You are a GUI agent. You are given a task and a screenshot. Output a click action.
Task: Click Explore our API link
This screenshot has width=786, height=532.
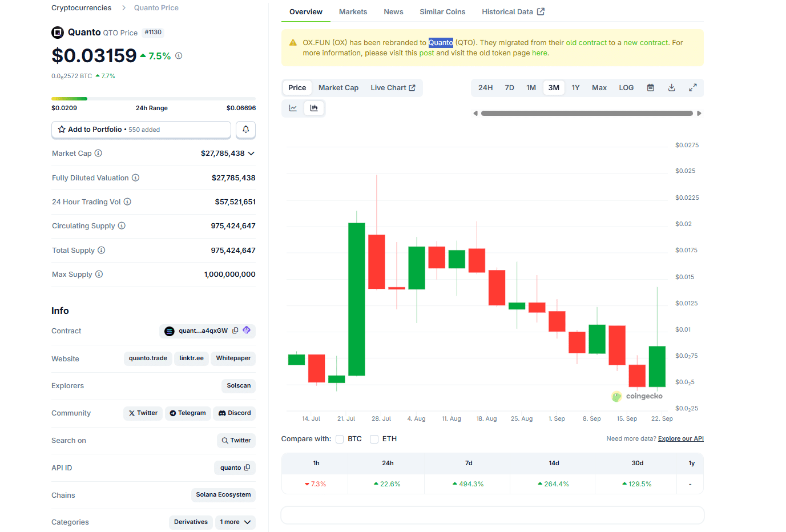680,438
